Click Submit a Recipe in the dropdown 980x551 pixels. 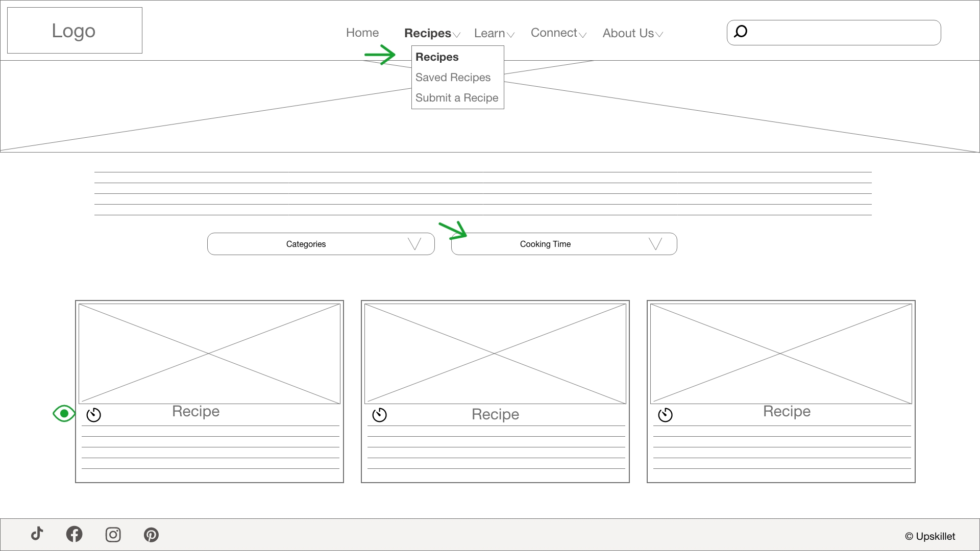(x=457, y=97)
